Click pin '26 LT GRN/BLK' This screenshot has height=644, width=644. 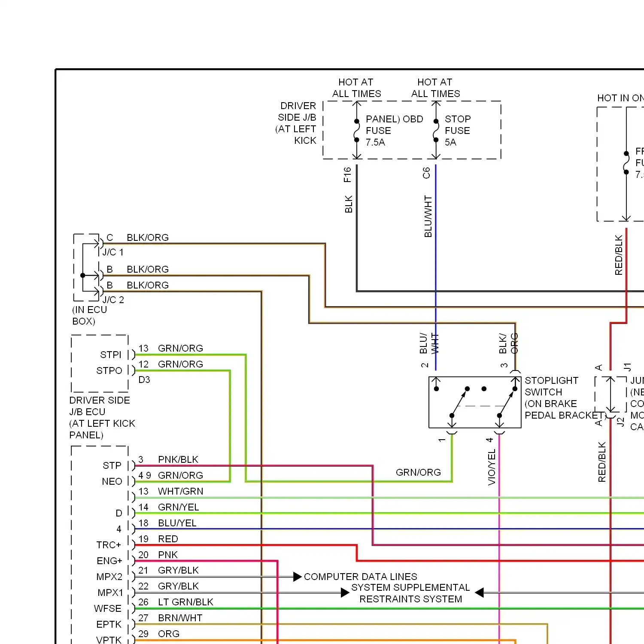tap(176, 602)
